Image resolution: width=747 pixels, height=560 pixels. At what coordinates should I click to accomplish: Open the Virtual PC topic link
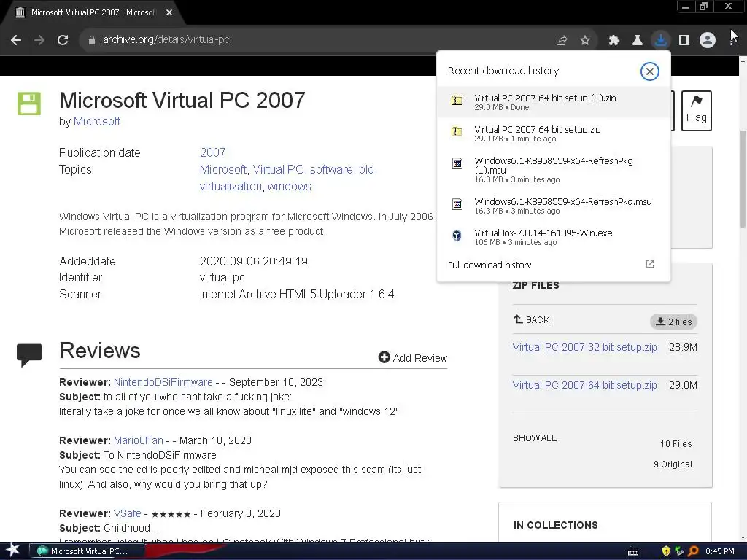coord(278,169)
